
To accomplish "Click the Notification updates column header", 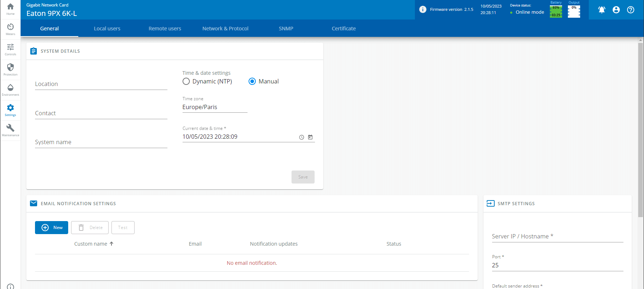I will pos(274,244).
